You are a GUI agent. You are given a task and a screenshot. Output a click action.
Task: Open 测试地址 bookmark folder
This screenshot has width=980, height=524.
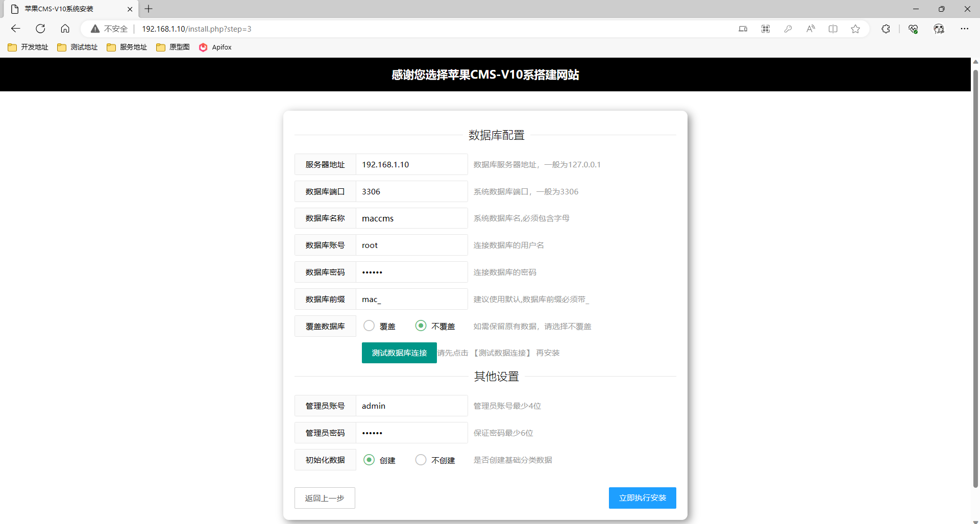78,47
